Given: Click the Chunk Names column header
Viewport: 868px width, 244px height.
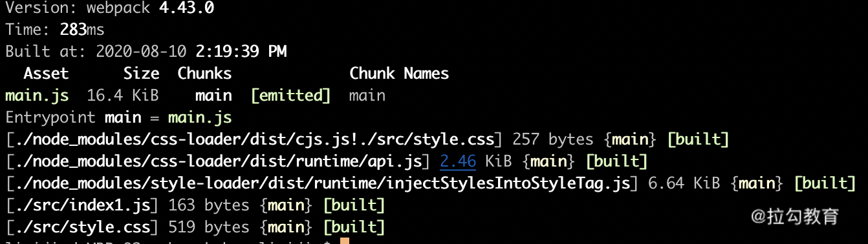Looking at the screenshot, I should pyautogui.click(x=399, y=74).
